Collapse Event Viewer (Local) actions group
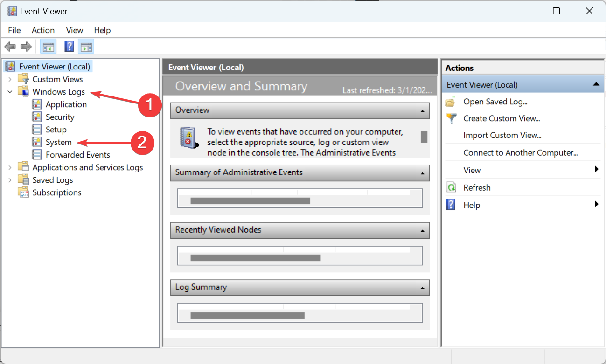Screen dimensions: 606x364 596,84
